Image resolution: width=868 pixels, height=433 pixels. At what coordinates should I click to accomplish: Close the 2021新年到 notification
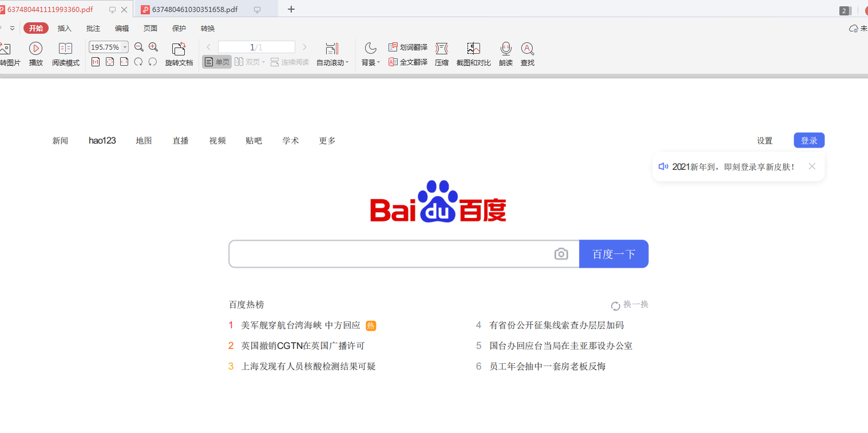click(x=812, y=166)
